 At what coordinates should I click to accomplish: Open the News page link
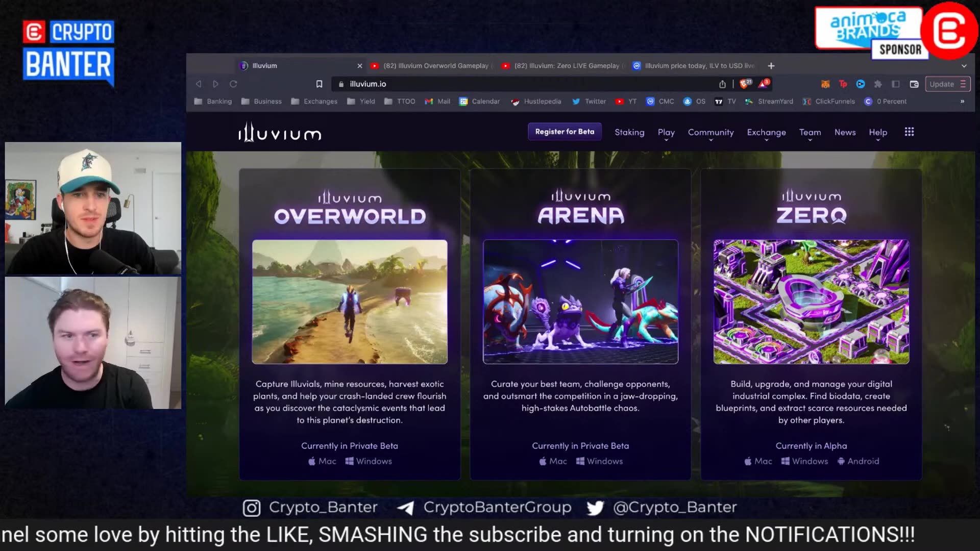pos(845,132)
